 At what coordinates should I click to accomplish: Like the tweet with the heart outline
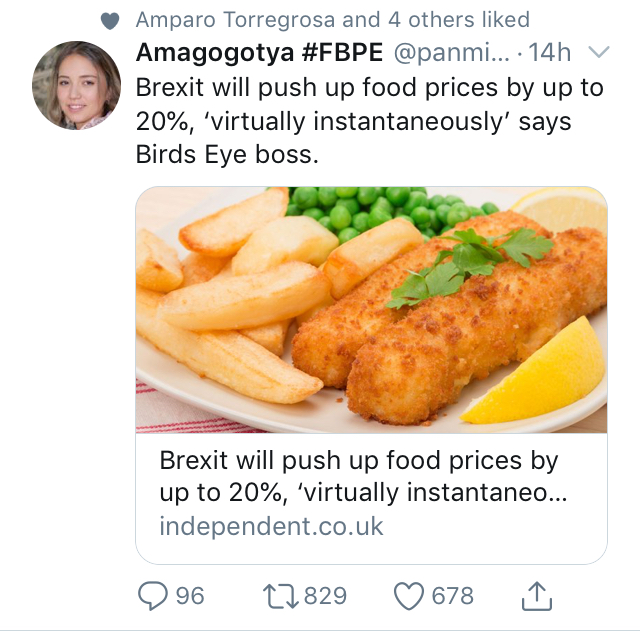pos(408,596)
